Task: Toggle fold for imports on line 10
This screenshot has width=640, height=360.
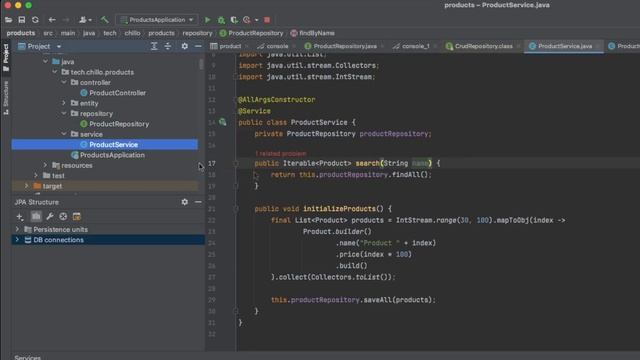Action: click(x=236, y=77)
